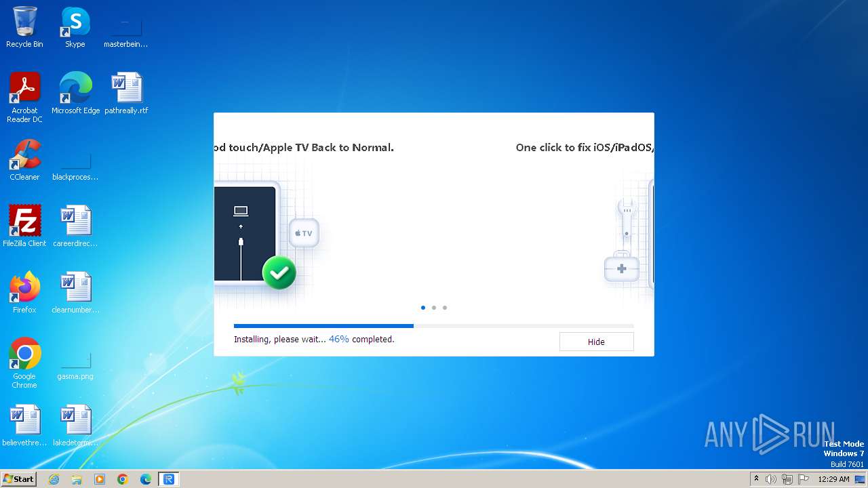Click the Hide button in the installer
Viewport: 868px width, 488px height.
(x=596, y=342)
